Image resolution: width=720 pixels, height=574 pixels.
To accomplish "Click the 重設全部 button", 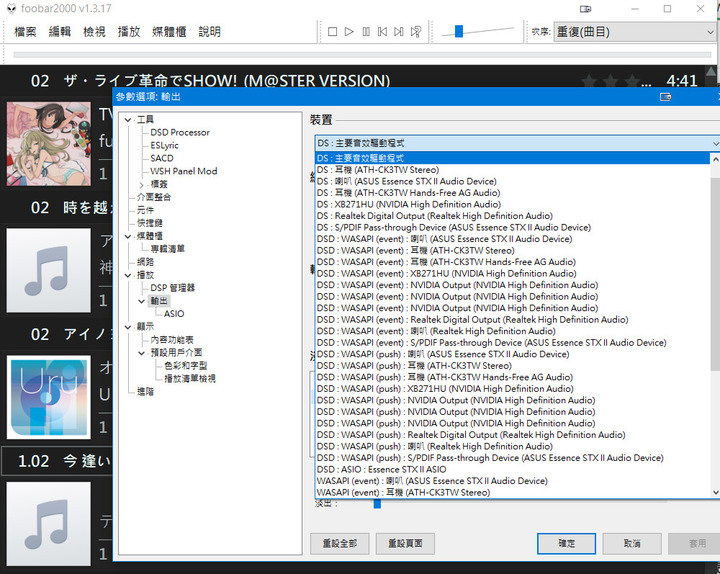I will [340, 544].
